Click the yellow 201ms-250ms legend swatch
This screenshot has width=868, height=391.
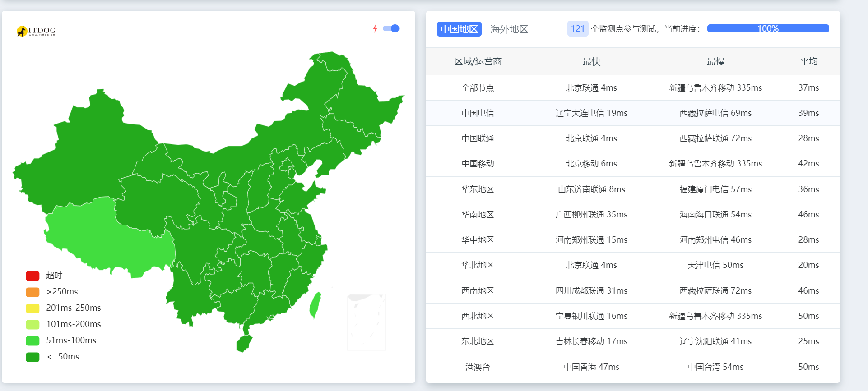pyautogui.click(x=32, y=308)
